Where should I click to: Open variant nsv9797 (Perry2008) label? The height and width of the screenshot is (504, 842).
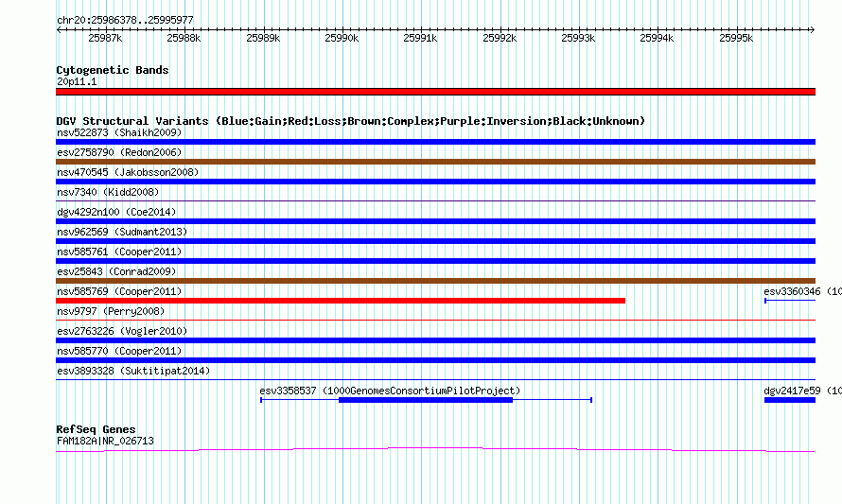(111, 311)
